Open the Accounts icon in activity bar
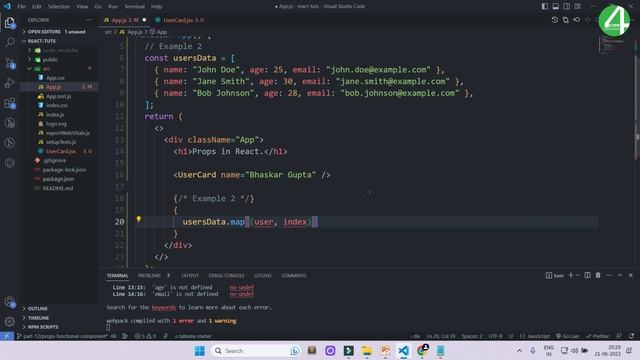The width and height of the screenshot is (640, 360). tap(10, 302)
